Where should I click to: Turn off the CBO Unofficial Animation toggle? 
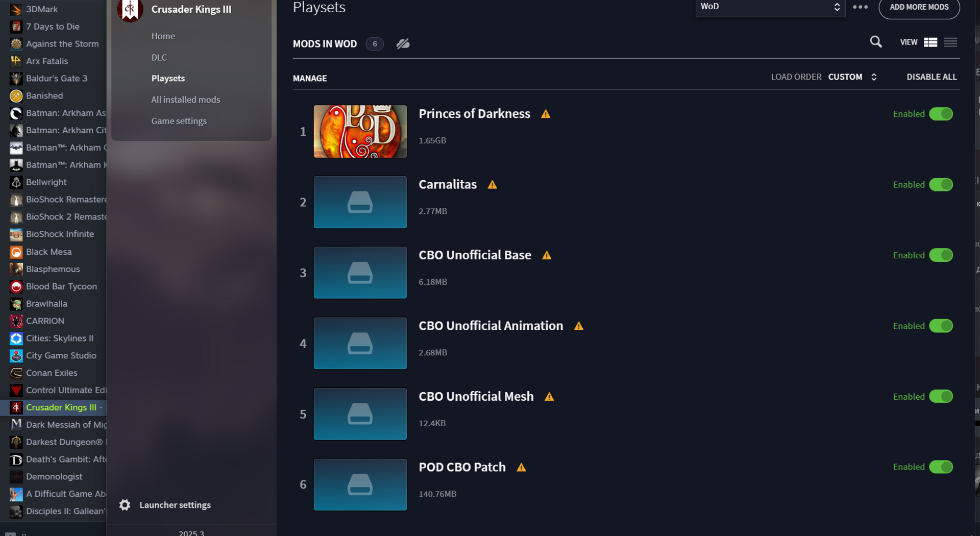click(941, 326)
